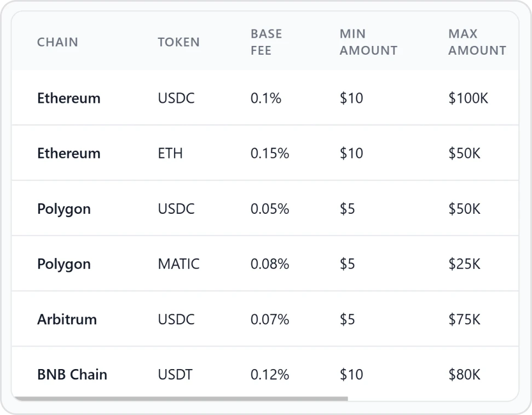Screen dimensions: 532x415
Task: Click the MIN AMOUNT column header
Action: point(368,42)
